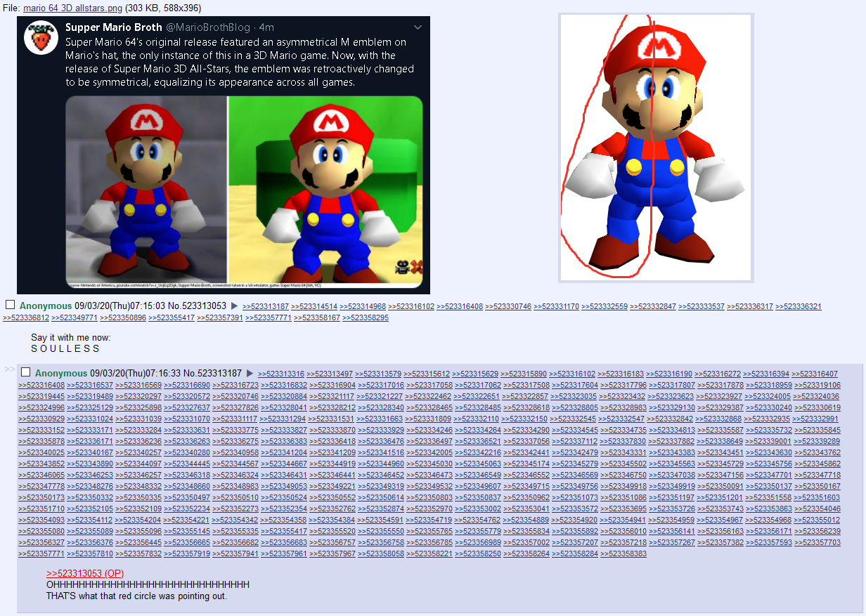Open backlink >>523336812
The width and height of the screenshot is (866, 616).
click(x=27, y=317)
